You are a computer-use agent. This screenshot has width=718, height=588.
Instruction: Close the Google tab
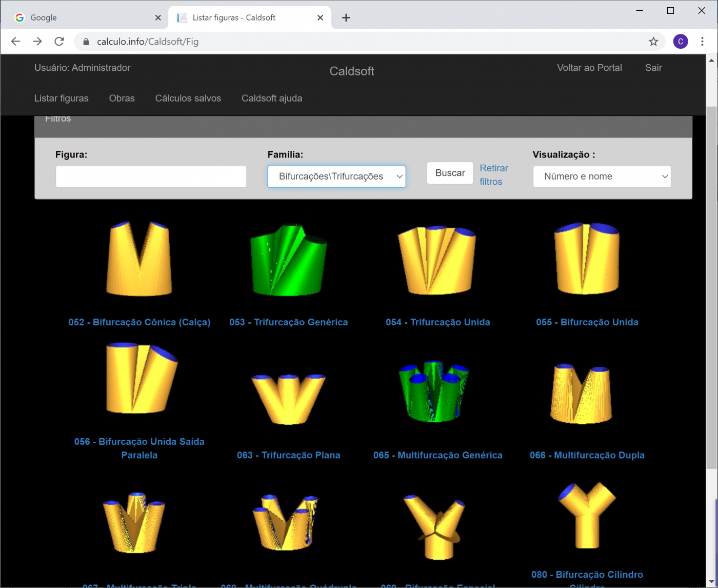(x=158, y=18)
